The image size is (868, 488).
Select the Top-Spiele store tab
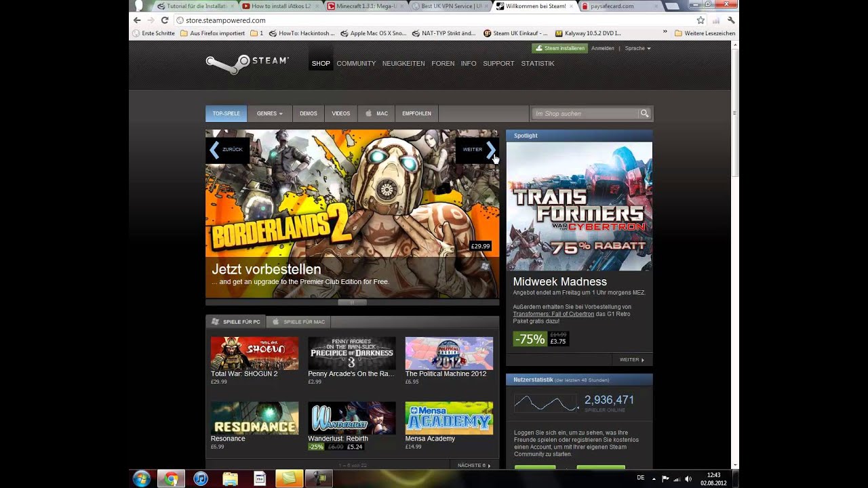pyautogui.click(x=226, y=113)
